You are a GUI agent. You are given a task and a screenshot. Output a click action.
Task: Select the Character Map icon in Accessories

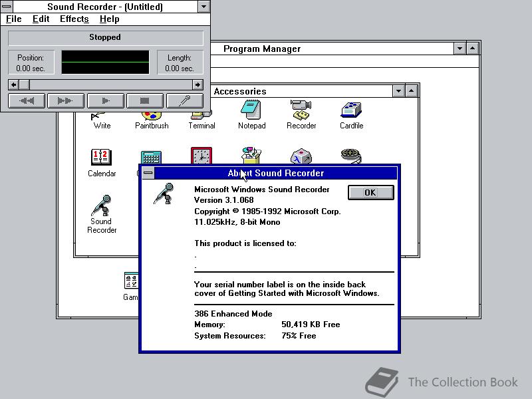(x=301, y=156)
